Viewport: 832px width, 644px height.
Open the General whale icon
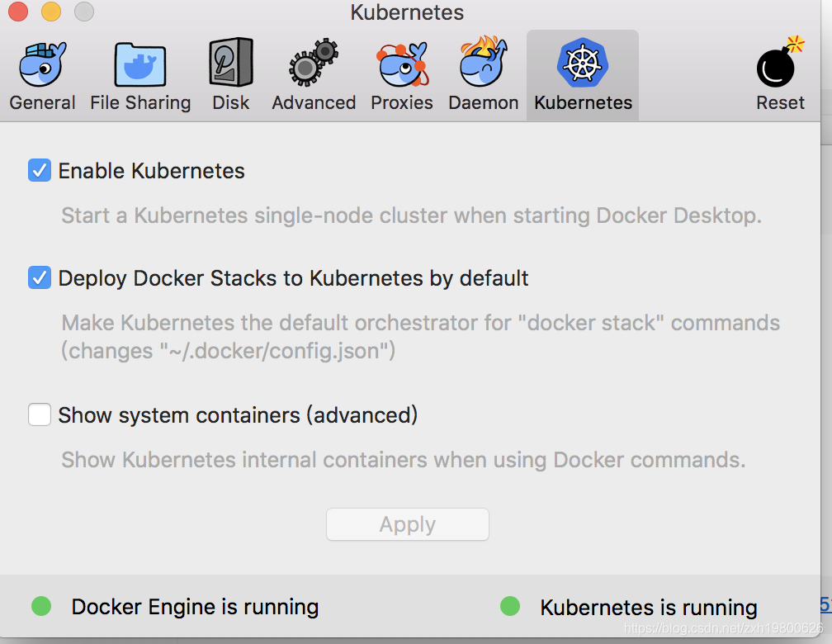coord(42,64)
